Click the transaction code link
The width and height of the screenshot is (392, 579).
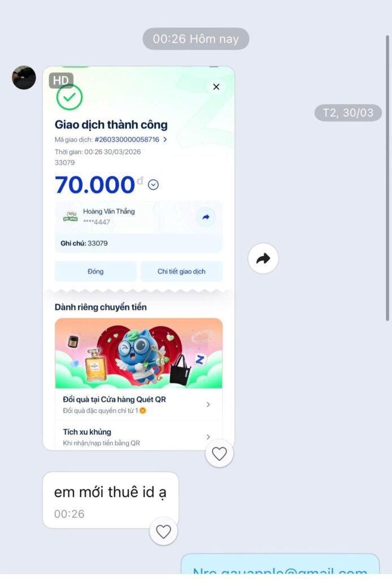pyautogui.click(x=127, y=140)
